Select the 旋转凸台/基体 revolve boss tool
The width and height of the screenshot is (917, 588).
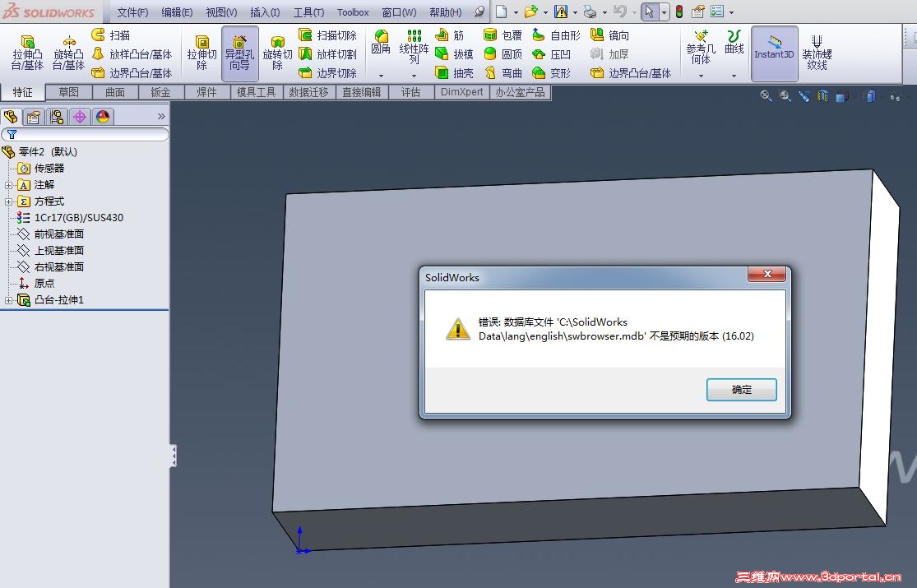pyautogui.click(x=68, y=53)
